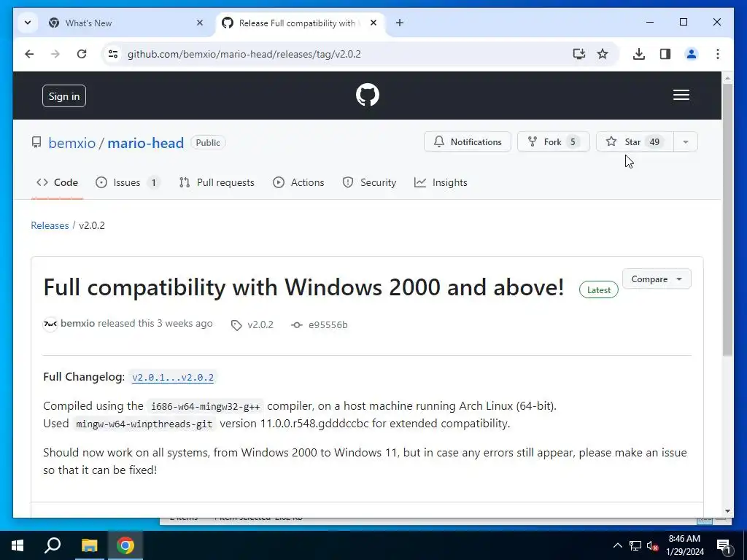Switch to the What's New tab

[x=125, y=23]
